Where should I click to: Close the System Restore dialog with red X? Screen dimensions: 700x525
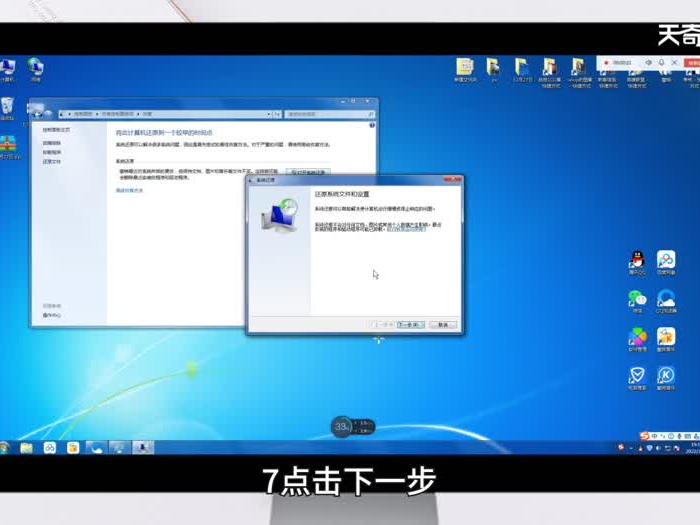[452, 179]
